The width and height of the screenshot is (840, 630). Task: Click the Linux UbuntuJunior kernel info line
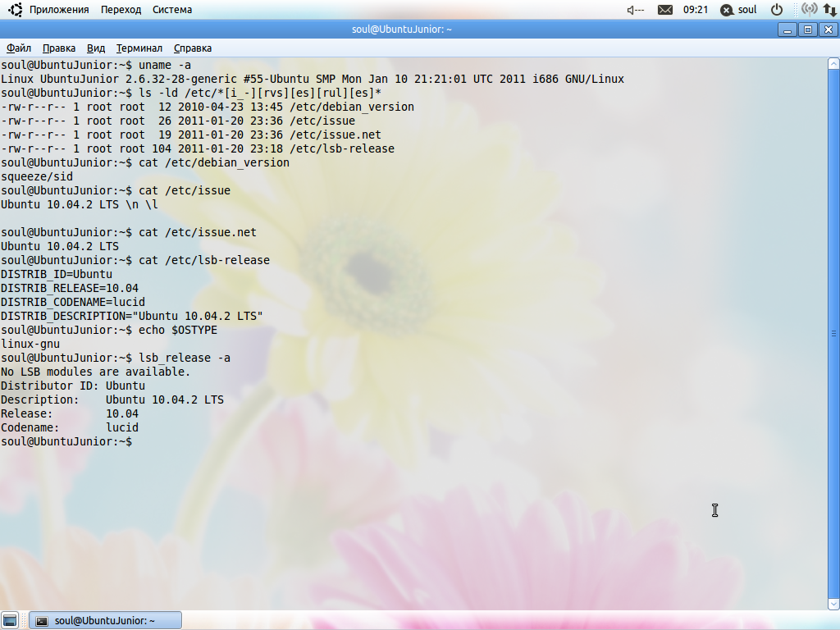pyautogui.click(x=313, y=79)
